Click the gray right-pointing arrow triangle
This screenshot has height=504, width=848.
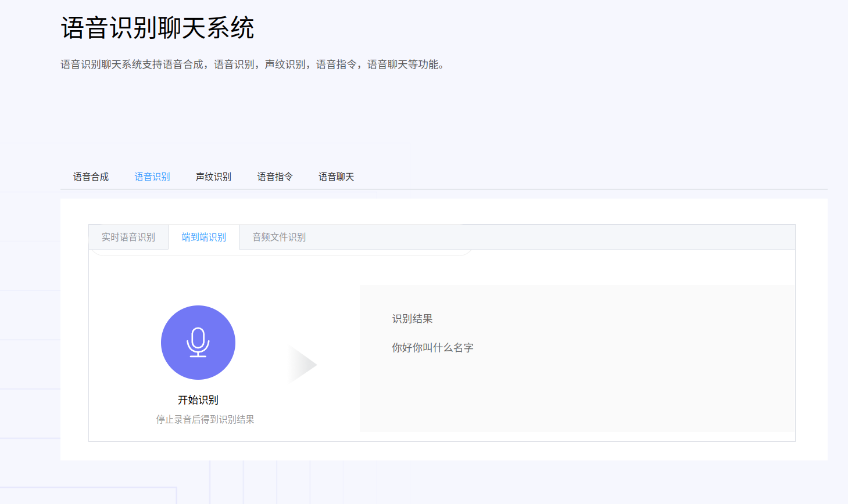(x=302, y=365)
